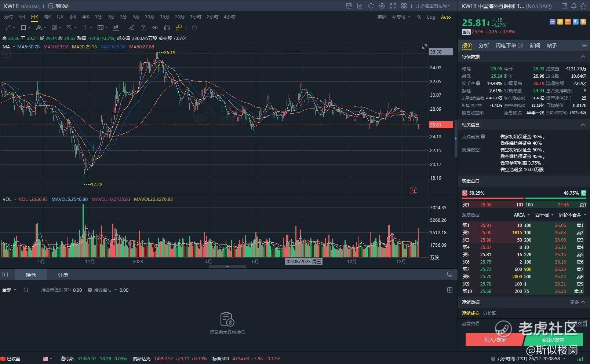This screenshot has width=590, height=364.
Task: Delete drawings with the trash icon
Action: 194,27
